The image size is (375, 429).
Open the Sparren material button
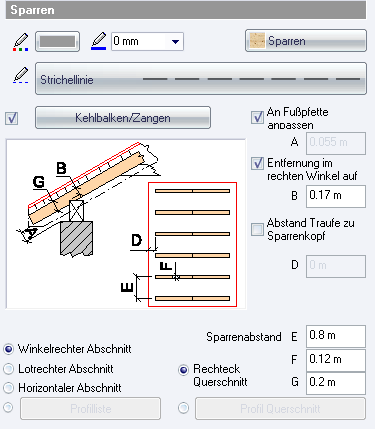(x=306, y=41)
